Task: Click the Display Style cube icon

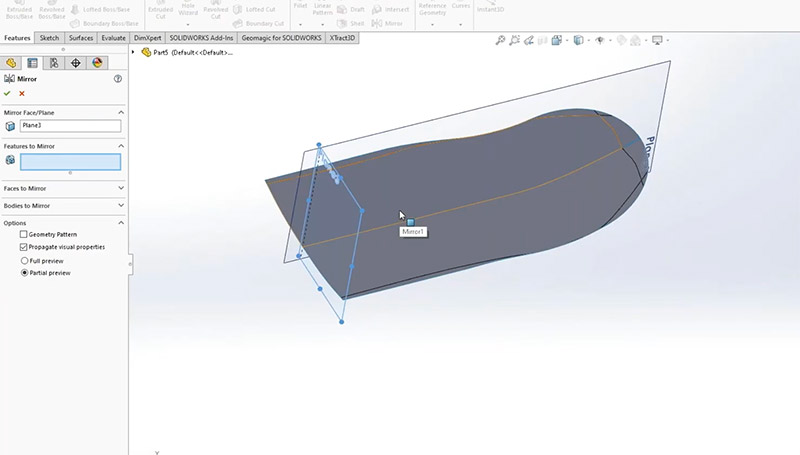Action: 580,40
